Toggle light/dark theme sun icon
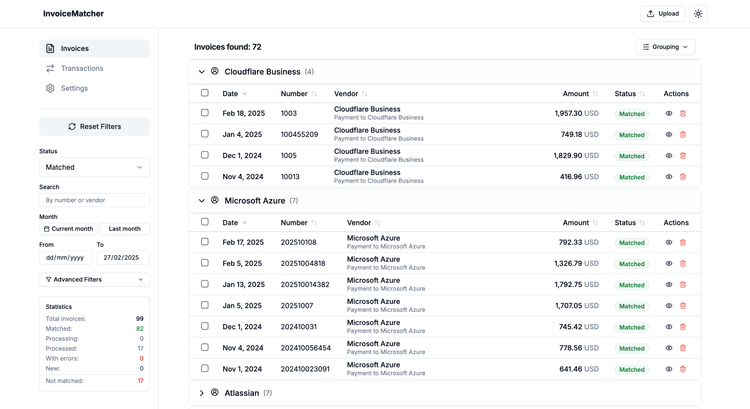Screen dimensions: 750x409 698,14
